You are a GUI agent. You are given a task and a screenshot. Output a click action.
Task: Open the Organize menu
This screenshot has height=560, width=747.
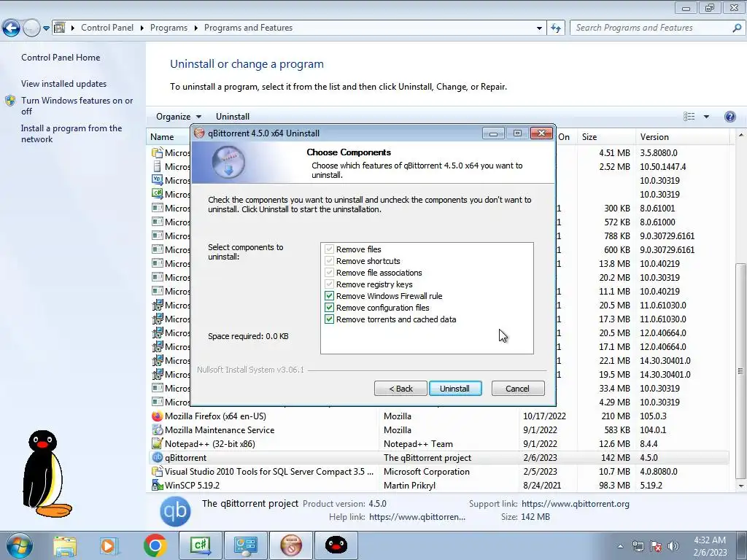(179, 117)
